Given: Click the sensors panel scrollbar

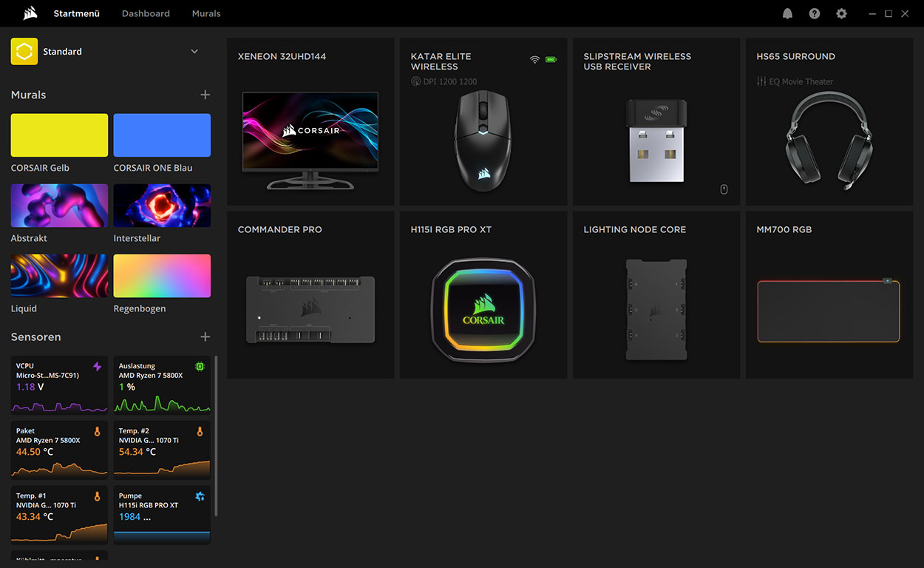Looking at the screenshot, I should [217, 436].
